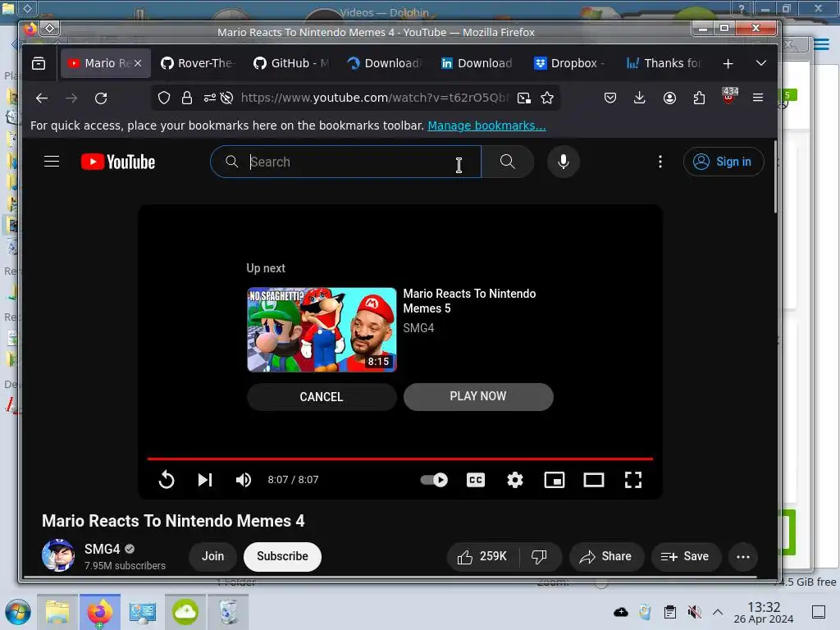The width and height of the screenshot is (840, 630).
Task: Submit search with magnifier button
Action: tap(507, 162)
